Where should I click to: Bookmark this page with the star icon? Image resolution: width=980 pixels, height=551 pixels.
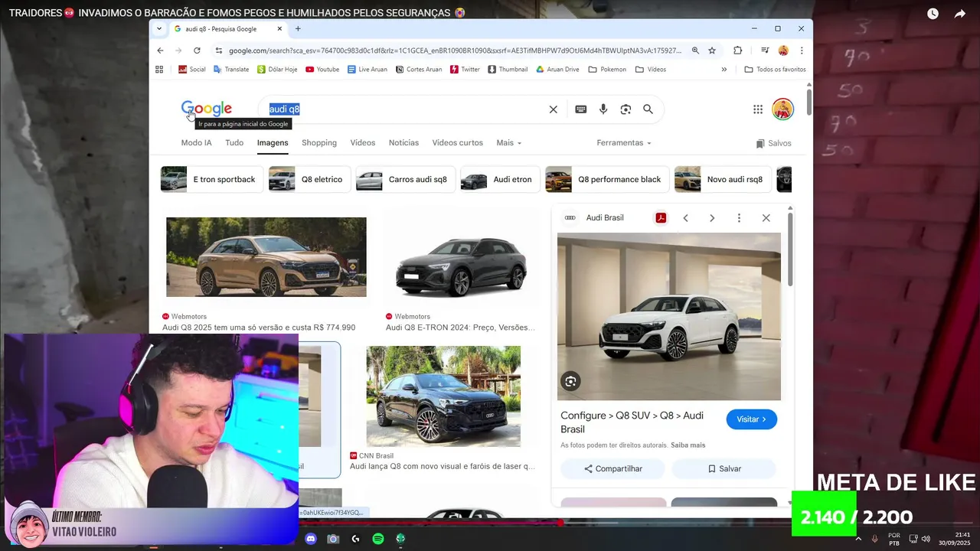712,51
